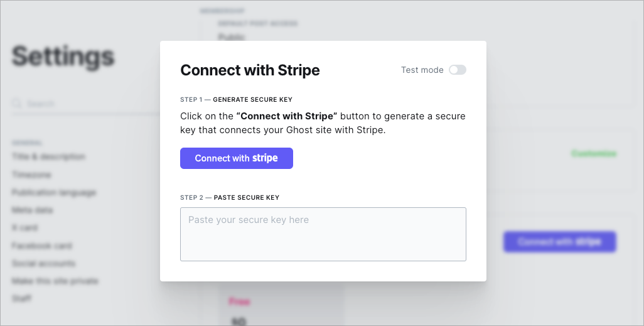Open Title & description in the sidebar
The height and width of the screenshot is (326, 644).
pyautogui.click(x=48, y=156)
